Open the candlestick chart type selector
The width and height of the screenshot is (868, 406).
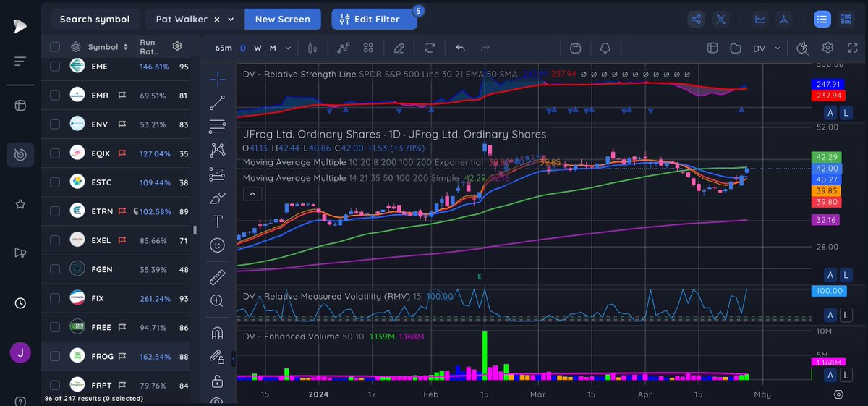tap(313, 48)
